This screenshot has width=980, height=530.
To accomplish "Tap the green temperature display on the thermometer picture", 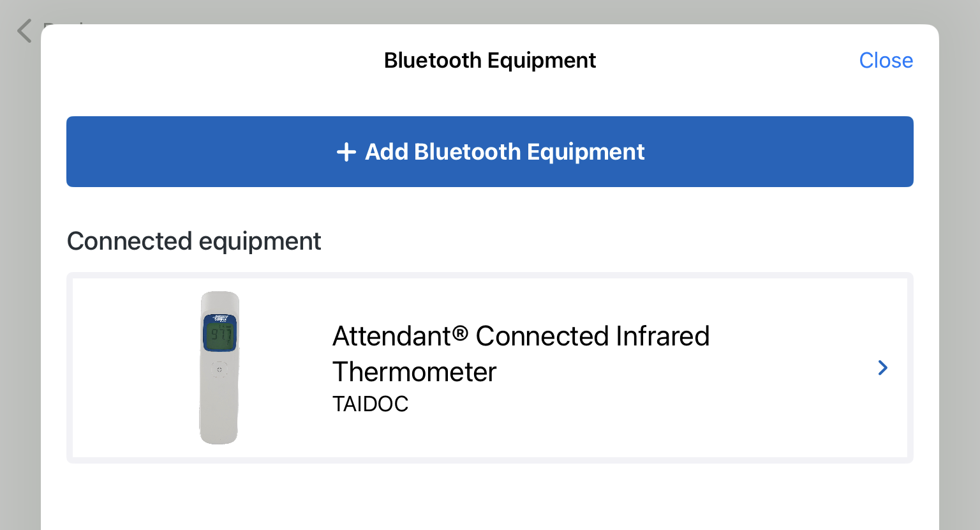I will (220, 335).
